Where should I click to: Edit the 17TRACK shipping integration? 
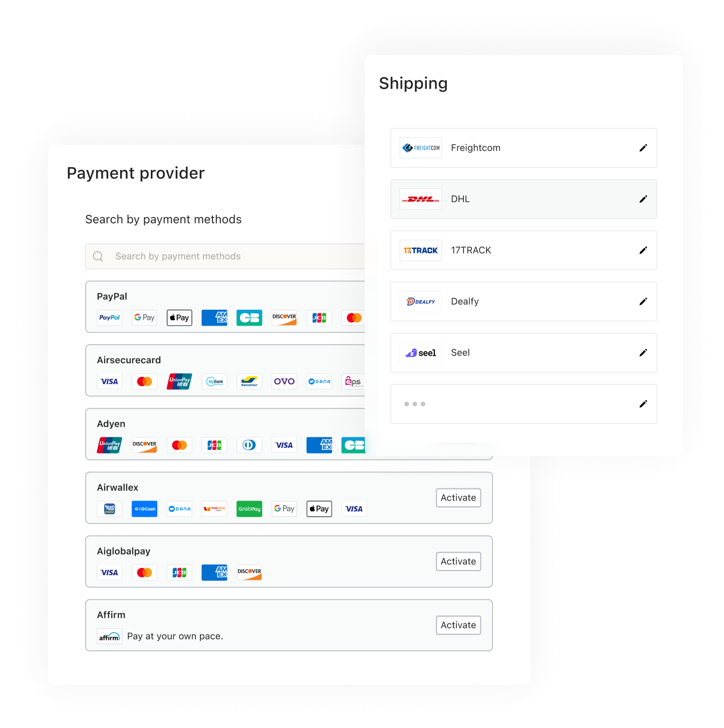click(x=643, y=250)
